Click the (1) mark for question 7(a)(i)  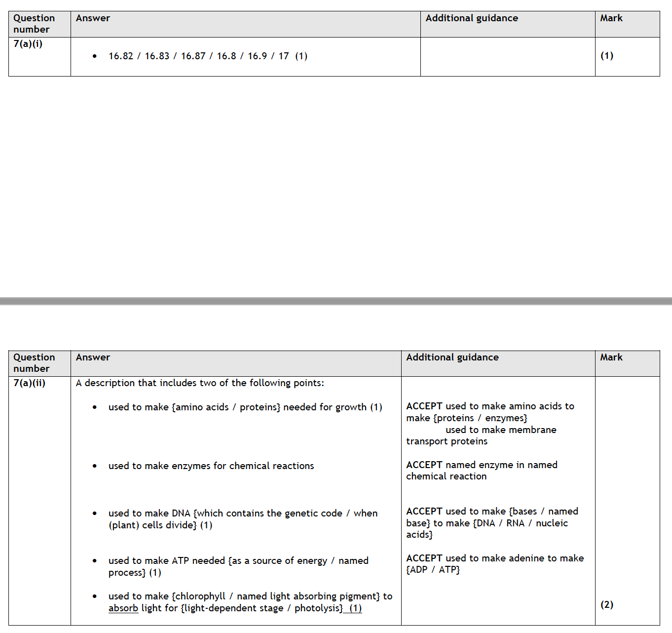pos(606,56)
